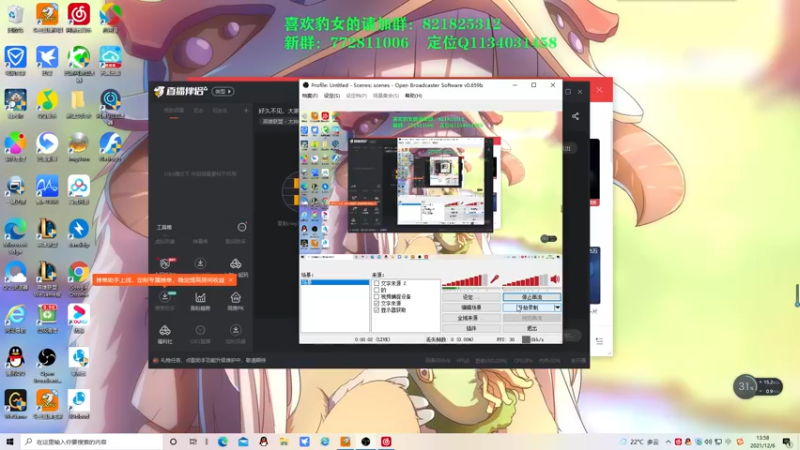Enable the 的 source checkbox
The width and height of the screenshot is (800, 450).
377,290
